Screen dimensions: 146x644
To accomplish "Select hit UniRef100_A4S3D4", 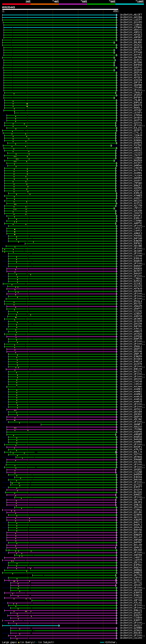I will click(x=131, y=17).
